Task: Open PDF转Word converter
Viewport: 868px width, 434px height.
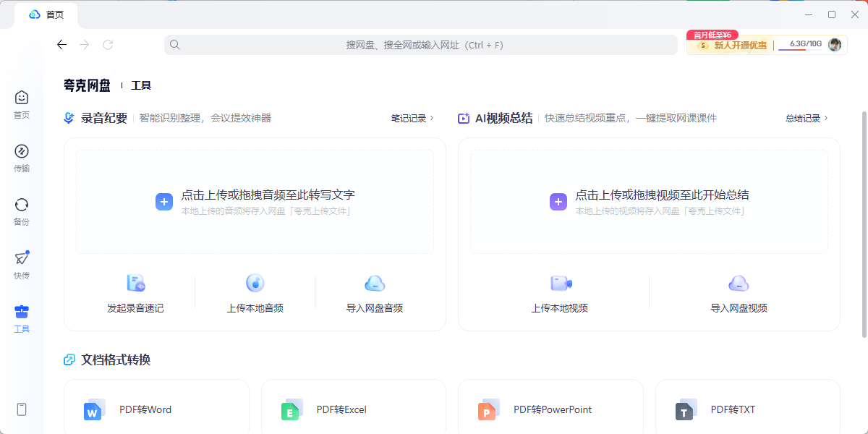Action: [156, 409]
